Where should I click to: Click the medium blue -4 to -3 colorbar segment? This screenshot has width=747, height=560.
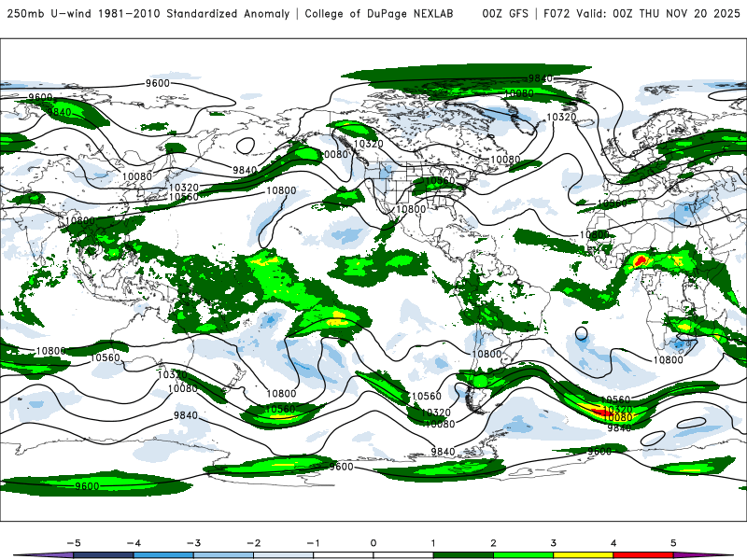[163, 555]
